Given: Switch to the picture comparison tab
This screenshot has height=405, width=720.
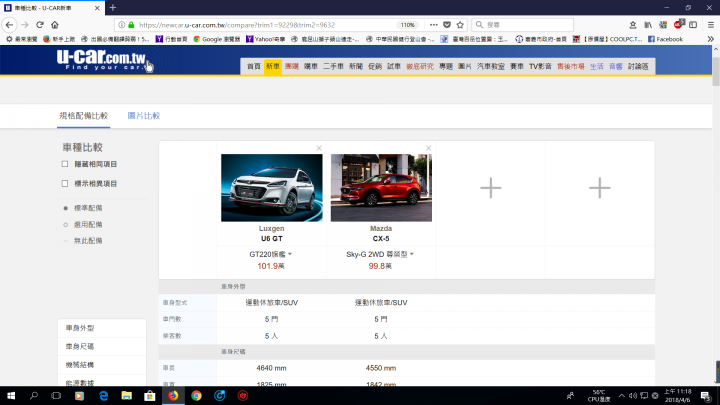Looking at the screenshot, I should (x=144, y=116).
